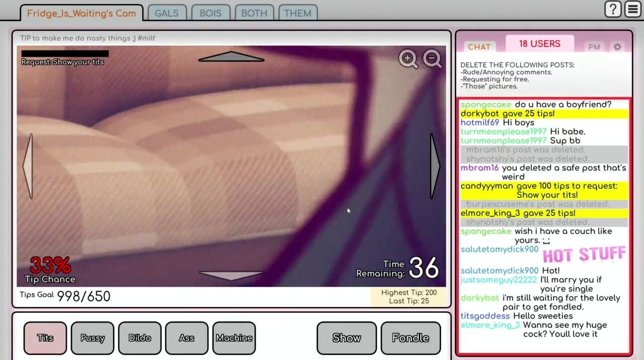Zoom in the camera with magnifier plus
Screen dimensions: 644x360
pyautogui.click(x=408, y=59)
